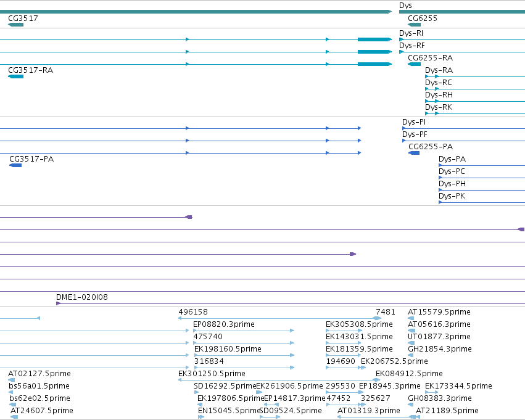Select the CG6255 gene label
The width and height of the screenshot is (525, 420).
423,18
